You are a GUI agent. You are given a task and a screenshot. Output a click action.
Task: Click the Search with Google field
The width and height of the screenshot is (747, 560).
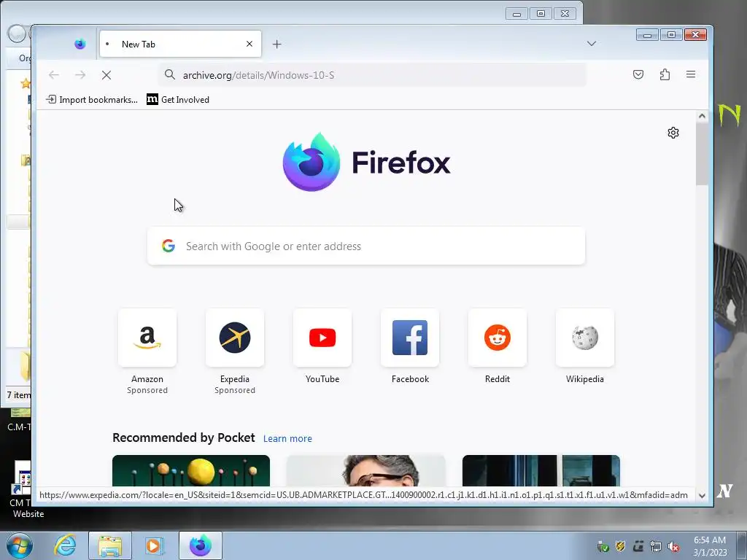coord(366,246)
